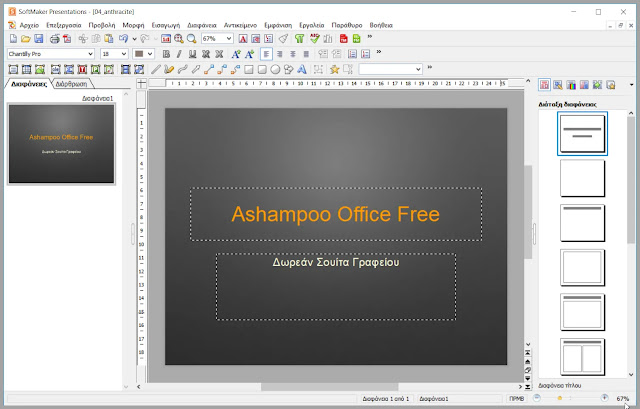The width and height of the screenshot is (640, 409).
Task: Insert TextArt with blue A icon
Action: coord(302,69)
